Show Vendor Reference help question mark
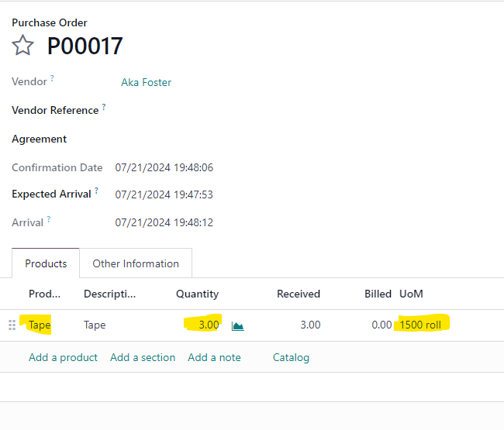This screenshot has width=504, height=430. [x=104, y=107]
